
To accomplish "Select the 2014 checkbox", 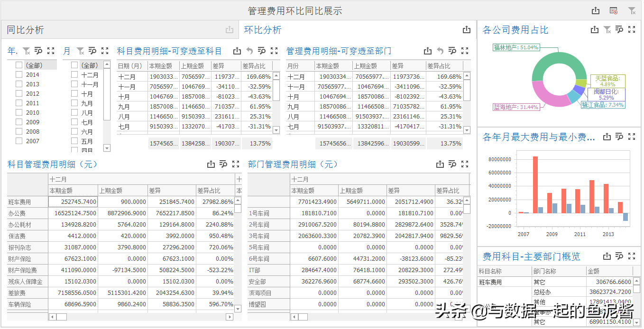I will click(19, 74).
